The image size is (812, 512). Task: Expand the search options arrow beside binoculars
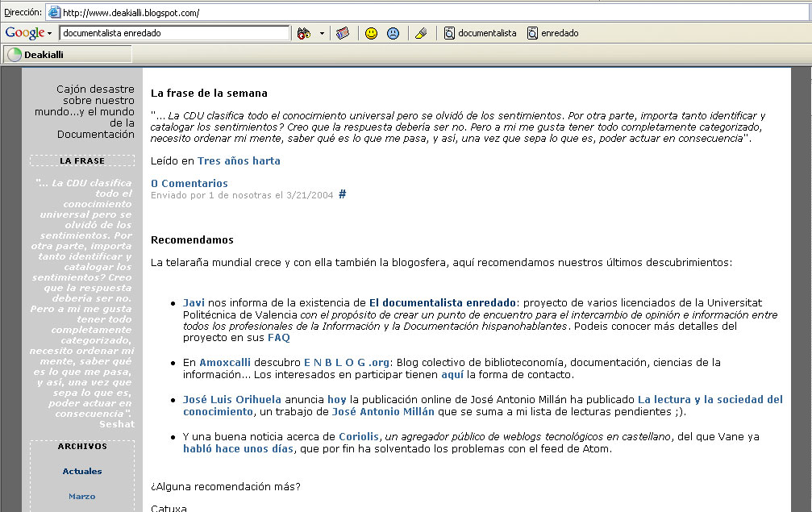[322, 34]
